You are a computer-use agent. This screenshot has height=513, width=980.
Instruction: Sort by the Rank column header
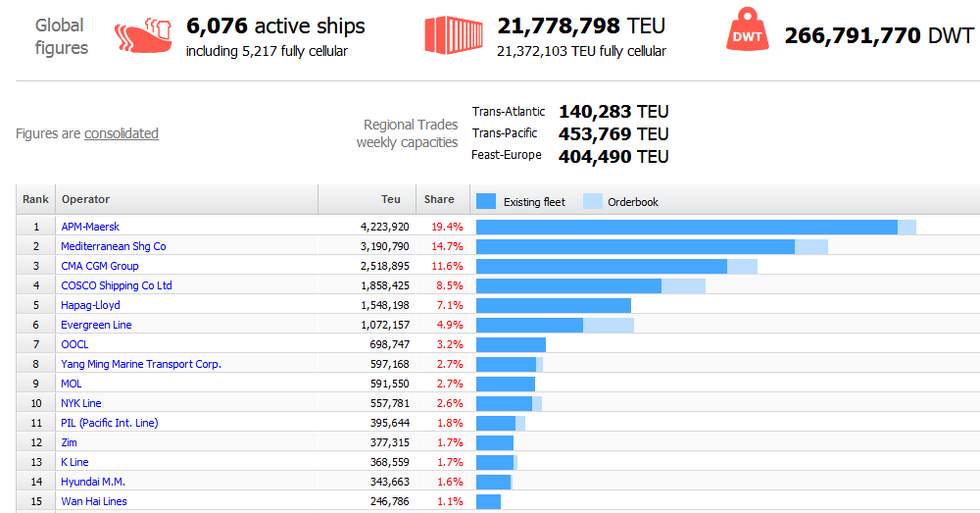pos(35,199)
